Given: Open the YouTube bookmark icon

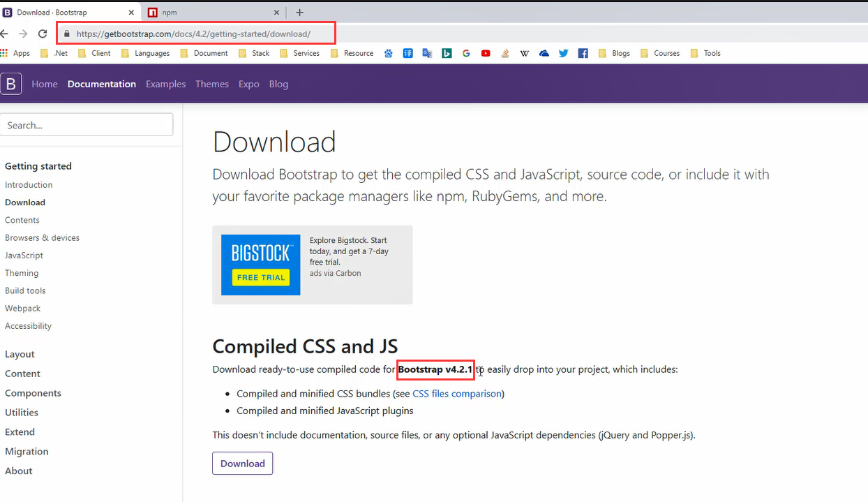Looking at the screenshot, I should click(x=486, y=53).
